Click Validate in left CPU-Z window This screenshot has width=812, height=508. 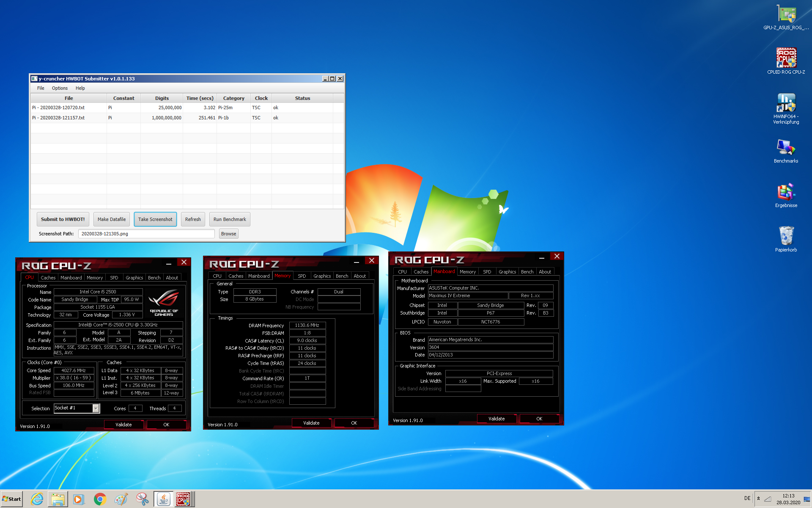point(123,425)
